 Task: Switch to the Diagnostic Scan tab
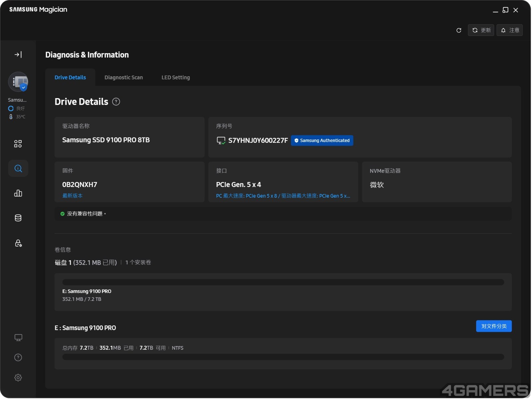[x=124, y=78]
